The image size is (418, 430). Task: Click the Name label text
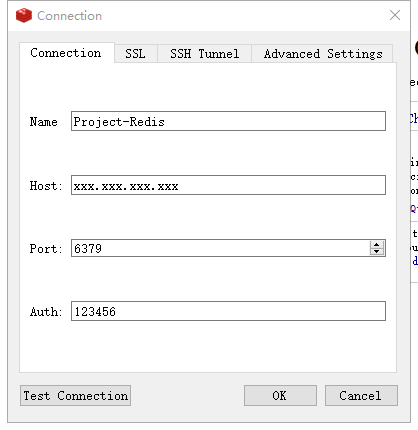43,122
